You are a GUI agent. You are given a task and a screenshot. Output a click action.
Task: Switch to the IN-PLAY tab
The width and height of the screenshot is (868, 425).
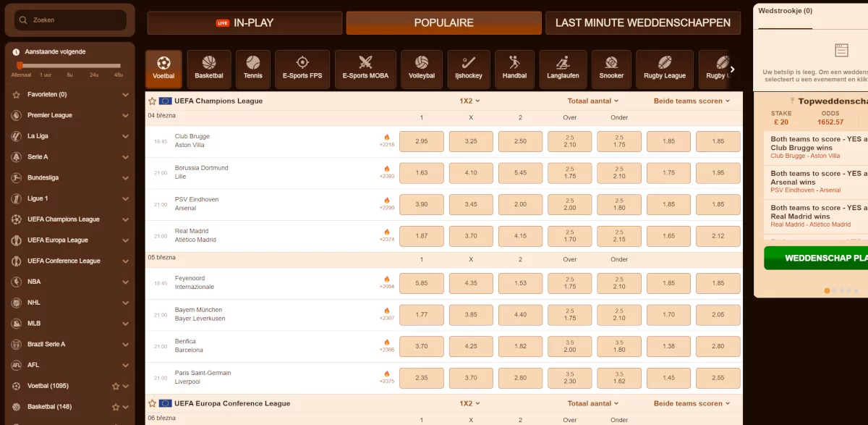[244, 23]
